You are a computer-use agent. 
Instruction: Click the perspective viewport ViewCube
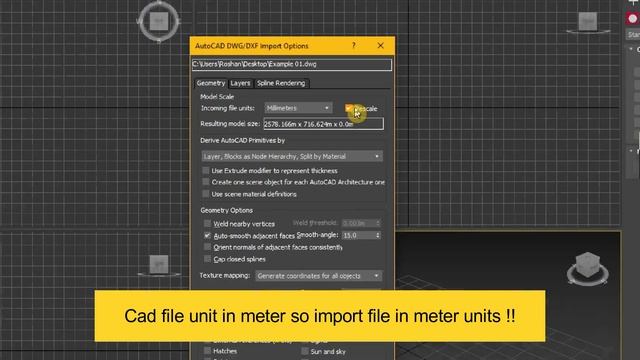[x=588, y=268]
